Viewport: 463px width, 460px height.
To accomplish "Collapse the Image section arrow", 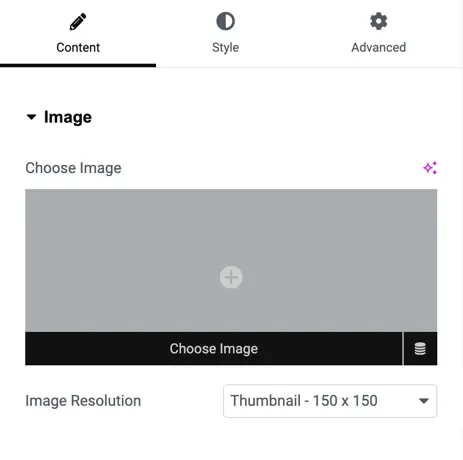I will click(31, 117).
